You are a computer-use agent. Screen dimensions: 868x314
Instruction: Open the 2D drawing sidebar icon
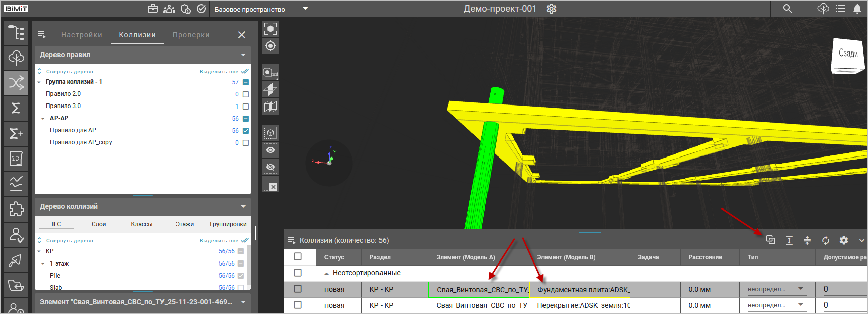(16, 159)
